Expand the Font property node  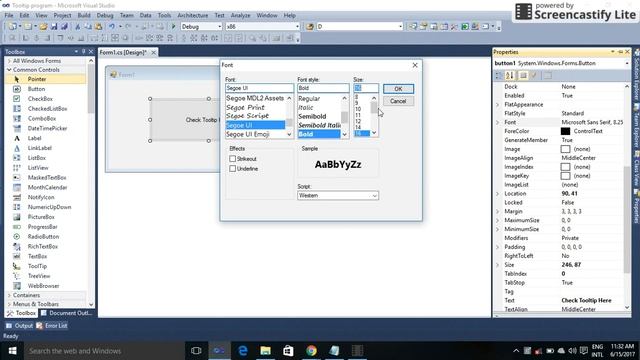click(498, 122)
